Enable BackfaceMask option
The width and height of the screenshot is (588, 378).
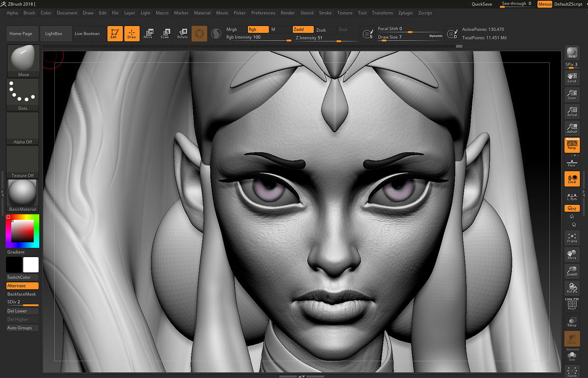[x=23, y=294]
